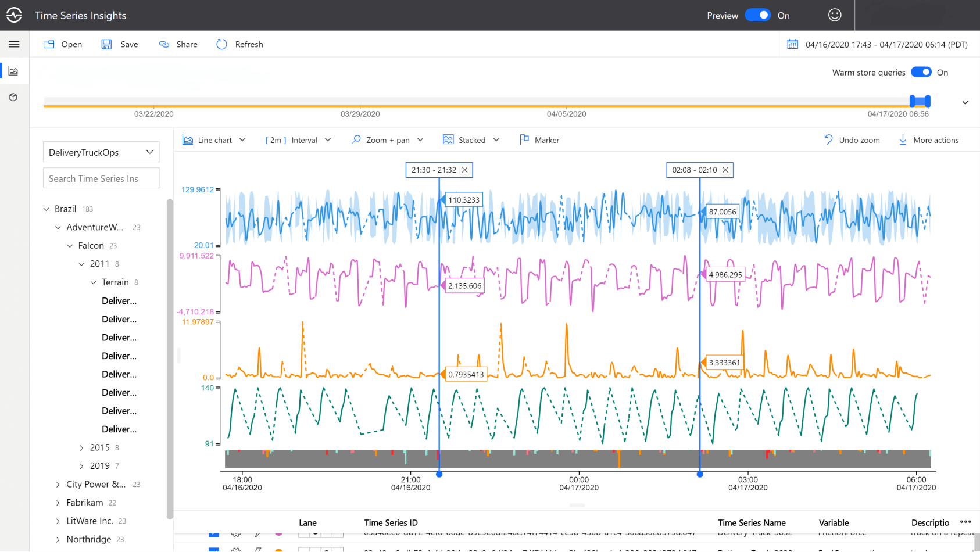Close the 21:30 - 21:32 marker
Viewport: 980px width, 552px height.
[464, 170]
